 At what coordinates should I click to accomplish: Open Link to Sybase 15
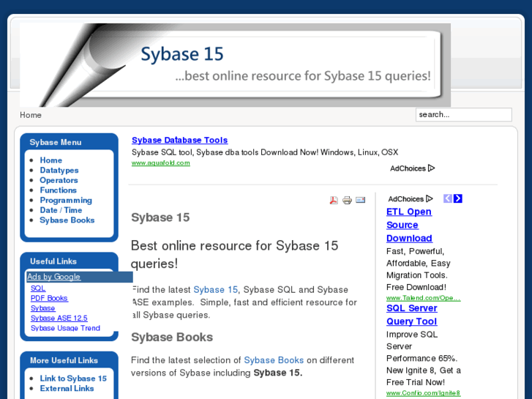tap(73, 379)
